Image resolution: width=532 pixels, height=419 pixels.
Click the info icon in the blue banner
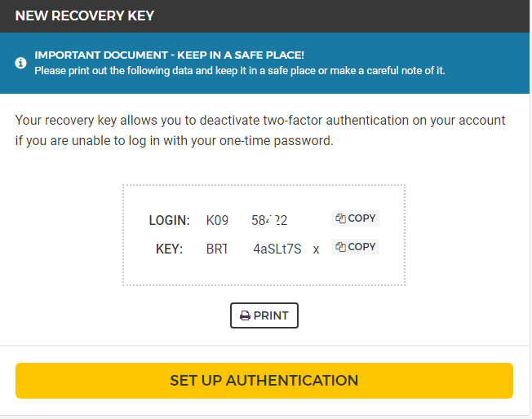20,63
